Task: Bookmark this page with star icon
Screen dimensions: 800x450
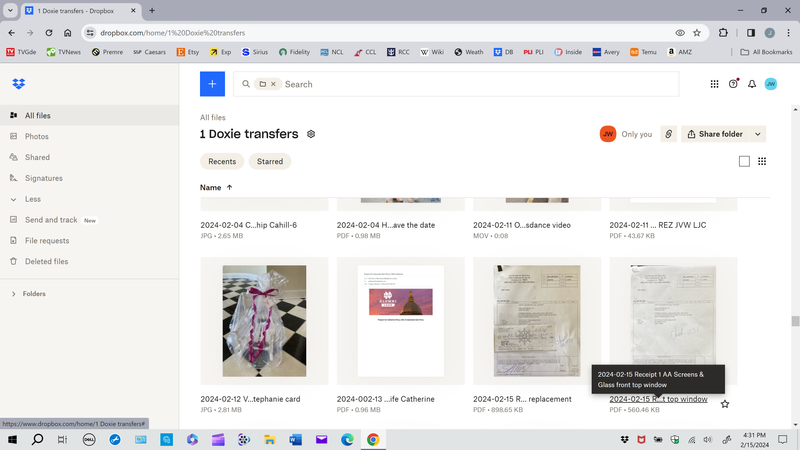Action: click(697, 33)
